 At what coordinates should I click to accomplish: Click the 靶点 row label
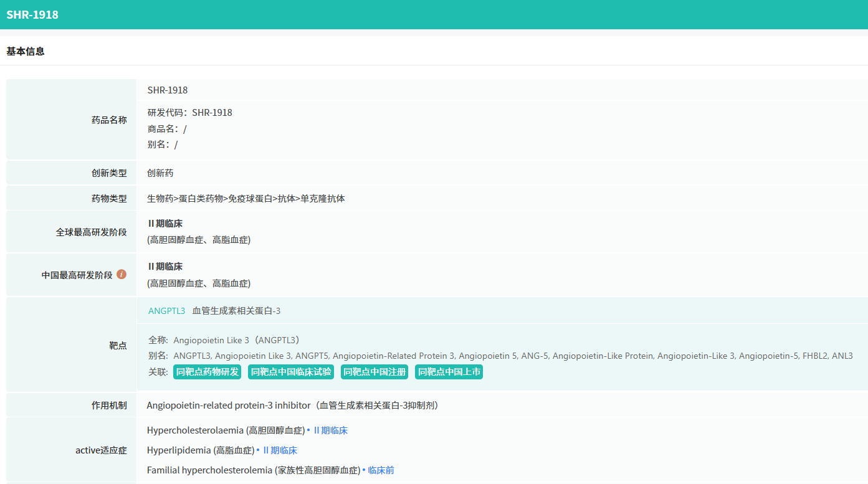[118, 346]
